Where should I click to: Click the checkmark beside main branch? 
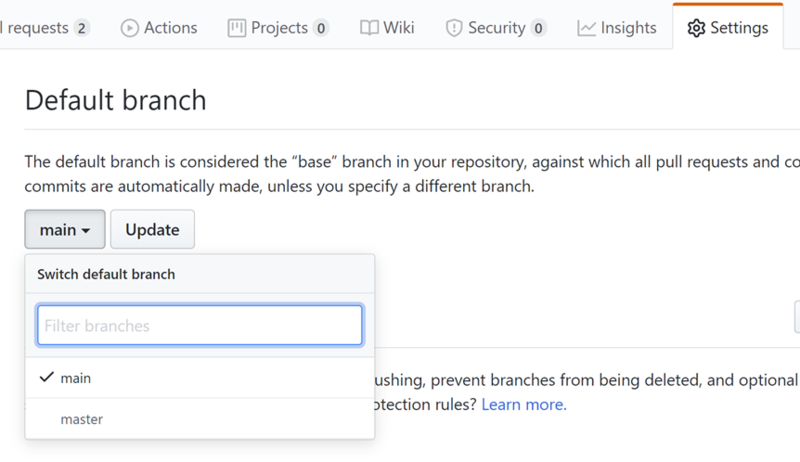pos(45,378)
